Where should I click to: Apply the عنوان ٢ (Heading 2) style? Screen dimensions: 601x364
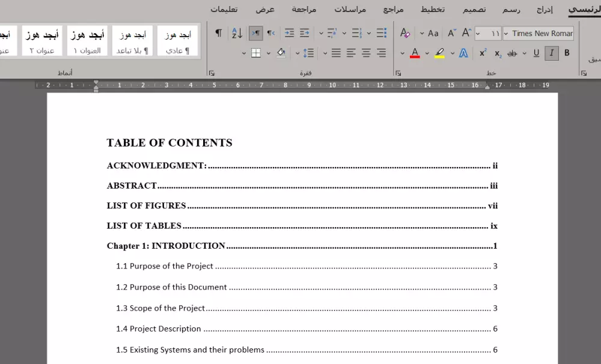(x=42, y=41)
